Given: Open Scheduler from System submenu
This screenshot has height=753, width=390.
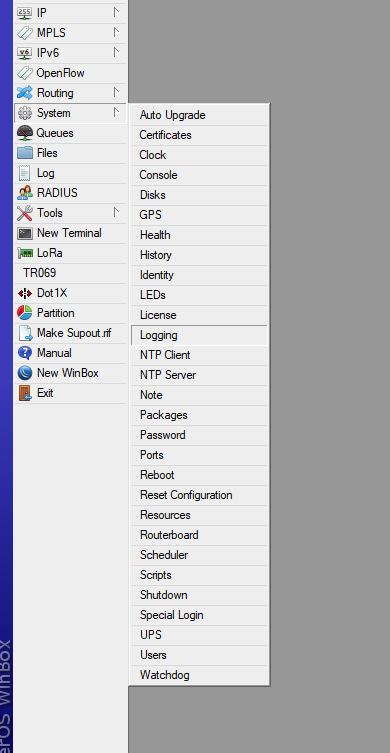Looking at the screenshot, I should tap(199, 556).
